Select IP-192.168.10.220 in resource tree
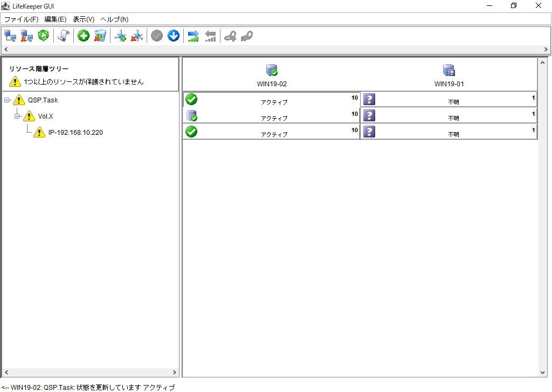The width and height of the screenshot is (552, 392). point(75,133)
